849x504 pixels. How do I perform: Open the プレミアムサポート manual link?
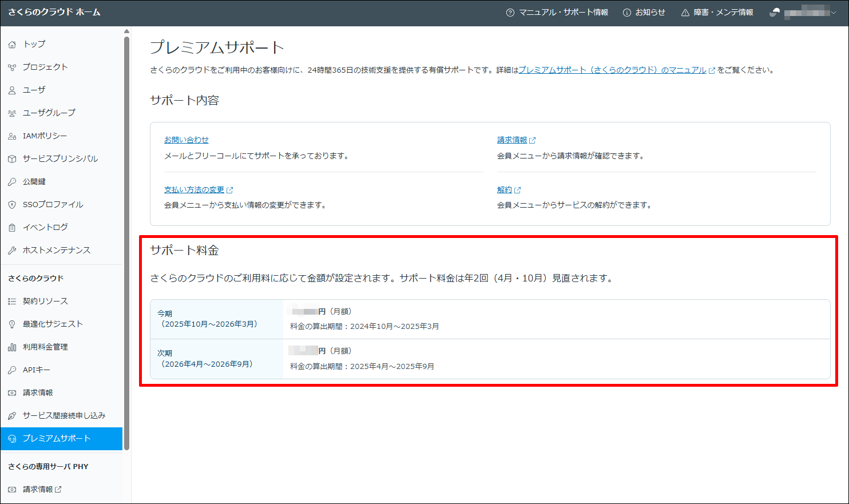coord(612,70)
